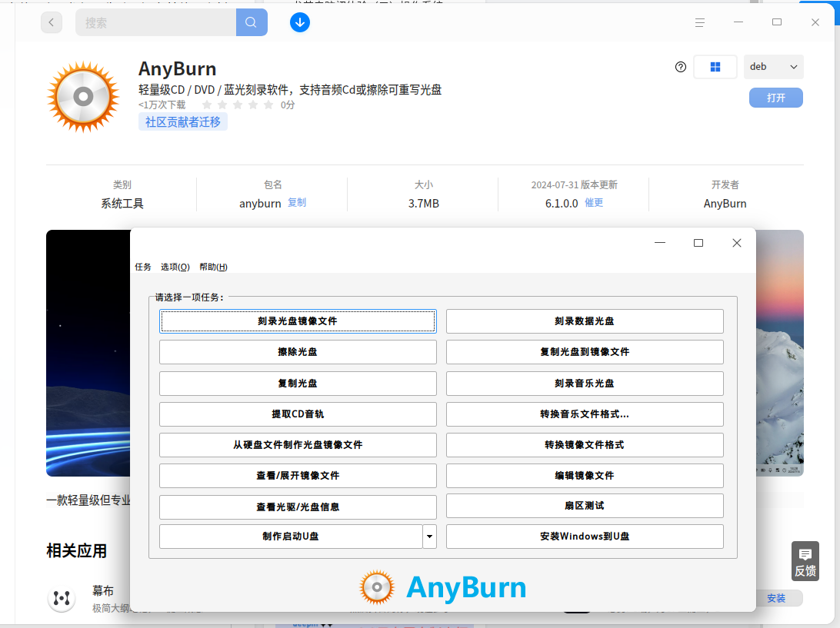This screenshot has width=840, height=628.
Task: Click the 编辑镜像文件 button
Action: pos(585,476)
